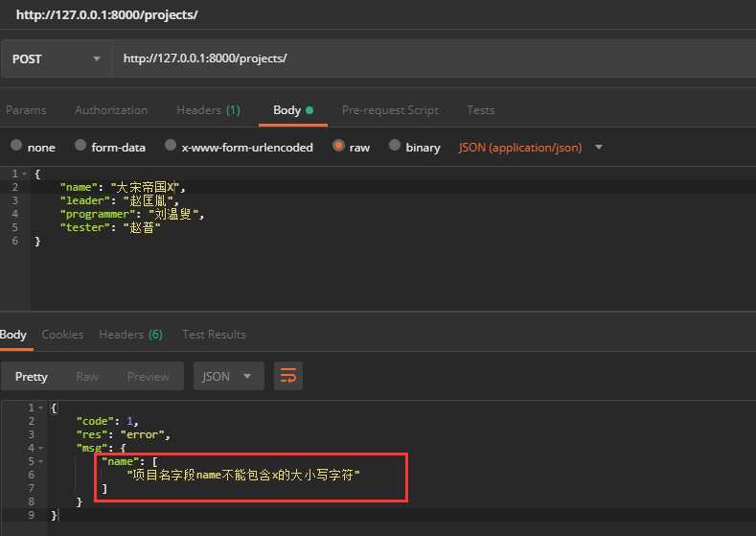Screen dimensions: 756x536
Task: Open the POST method dropdown
Action: click(x=57, y=58)
